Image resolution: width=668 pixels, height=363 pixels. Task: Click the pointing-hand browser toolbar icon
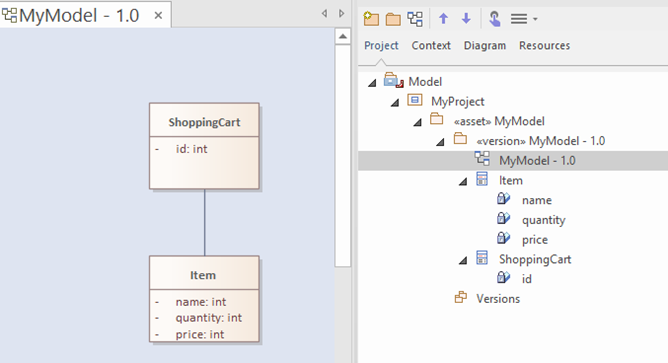(x=494, y=19)
